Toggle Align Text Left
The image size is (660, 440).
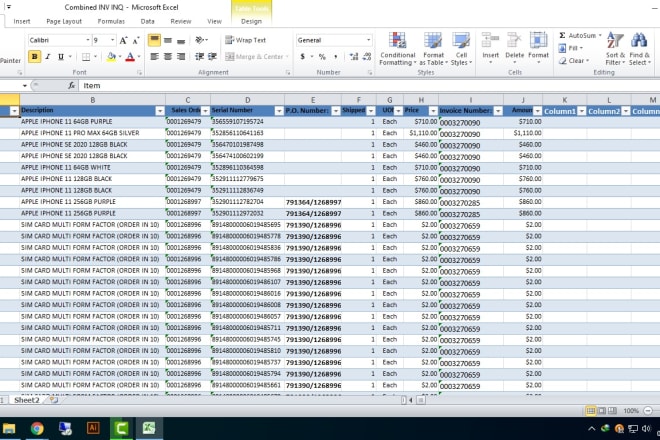pyautogui.click(x=154, y=56)
